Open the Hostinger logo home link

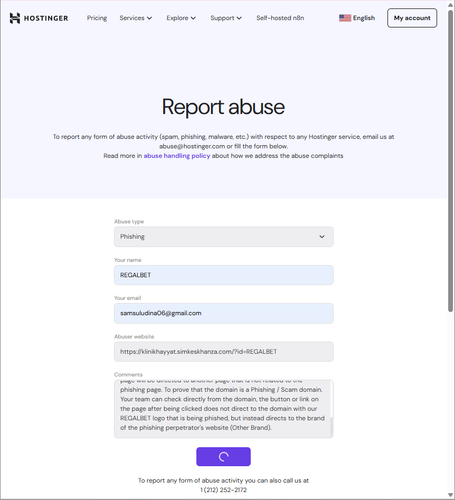click(39, 18)
